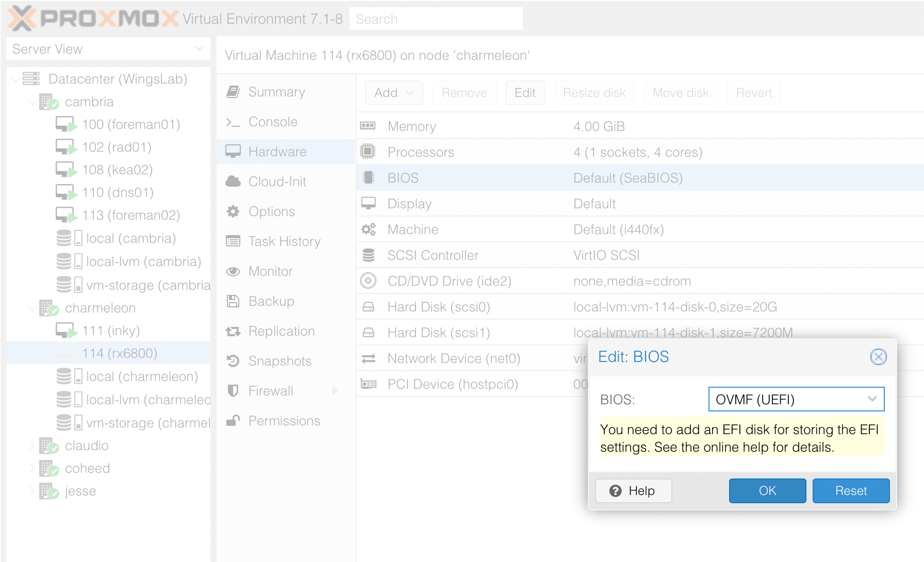Expand the Firewall submenu arrow
924x562 pixels.
click(335, 391)
